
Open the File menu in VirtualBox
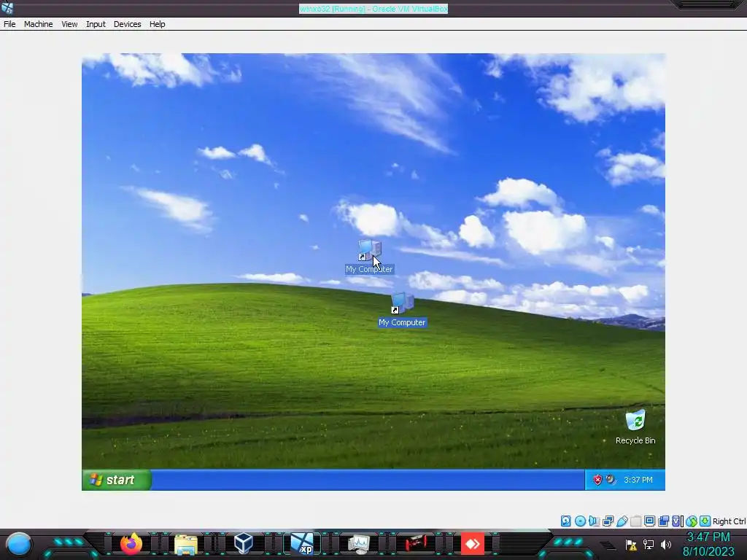tap(9, 24)
